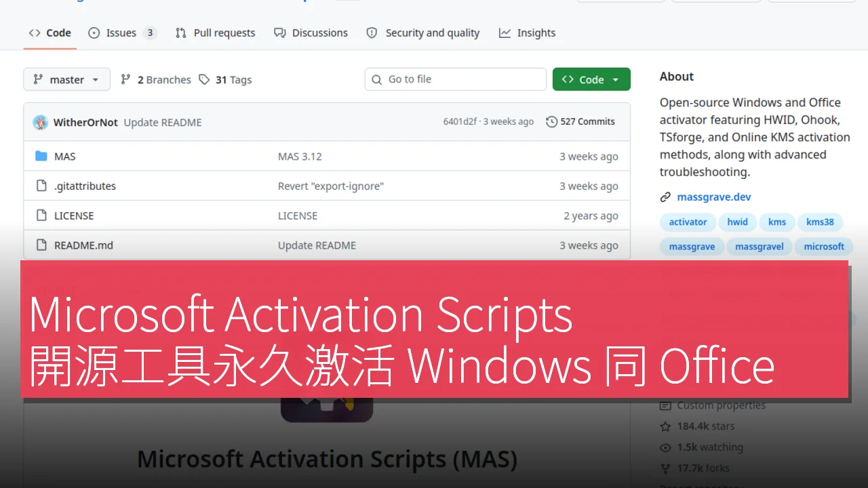The height and width of the screenshot is (488, 868).
Task: View the 1.5k watching link
Action: click(710, 447)
